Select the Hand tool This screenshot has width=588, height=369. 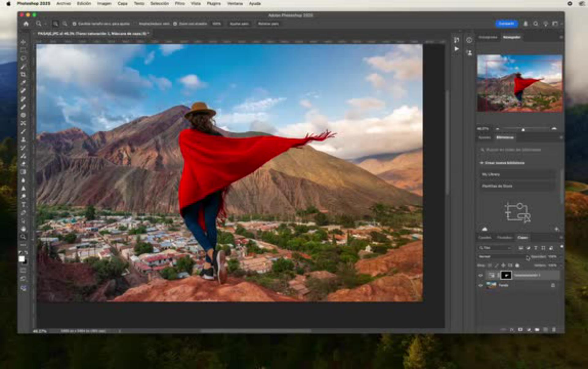point(23,229)
